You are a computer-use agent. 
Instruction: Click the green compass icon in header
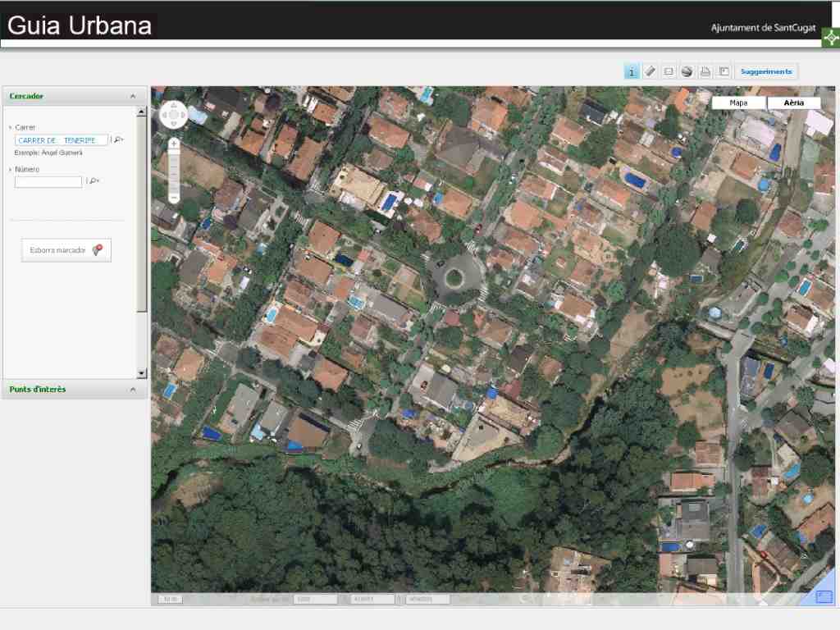click(x=831, y=38)
